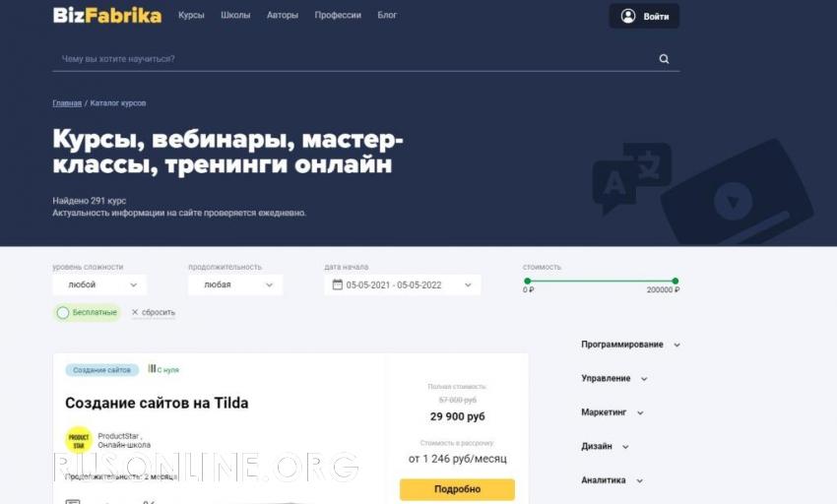837x504 pixels.
Task: Click the ProductStar school logo
Action: (x=79, y=440)
